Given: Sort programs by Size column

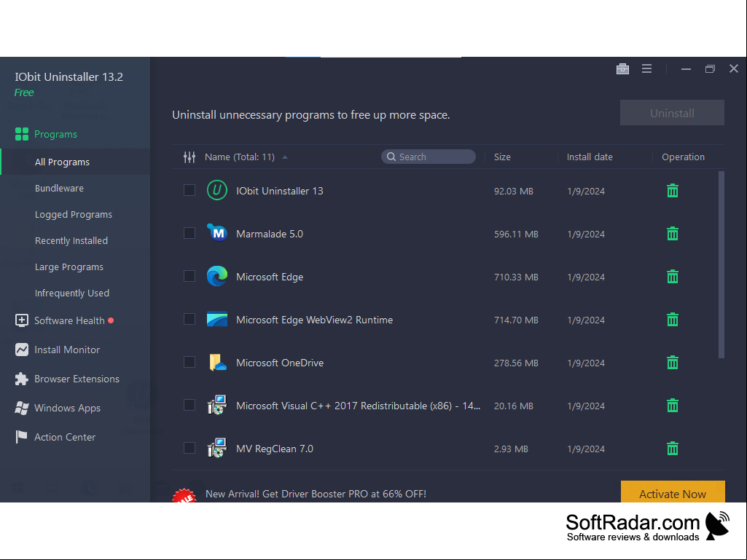Looking at the screenshot, I should 502,157.
